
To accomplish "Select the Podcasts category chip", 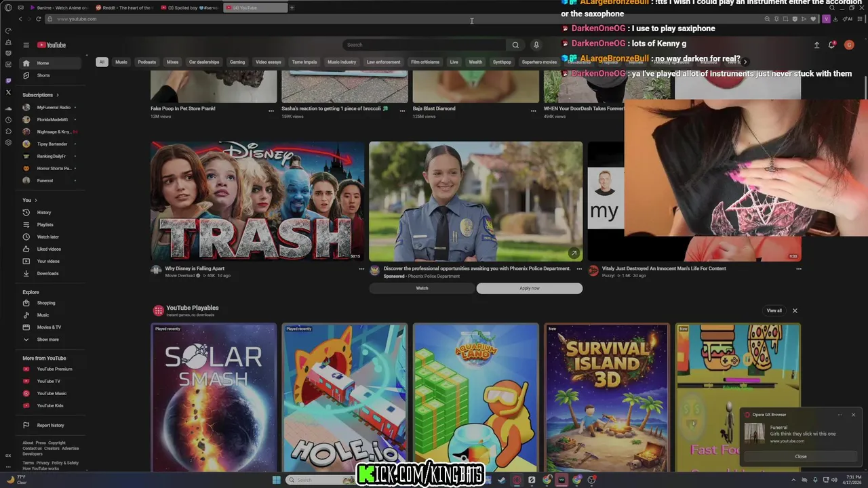I will point(146,62).
